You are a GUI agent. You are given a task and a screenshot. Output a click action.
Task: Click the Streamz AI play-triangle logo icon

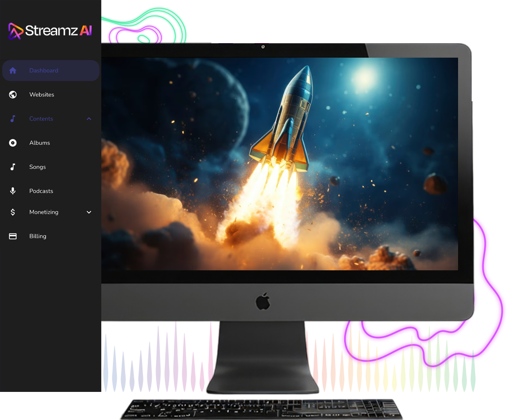[x=16, y=31]
